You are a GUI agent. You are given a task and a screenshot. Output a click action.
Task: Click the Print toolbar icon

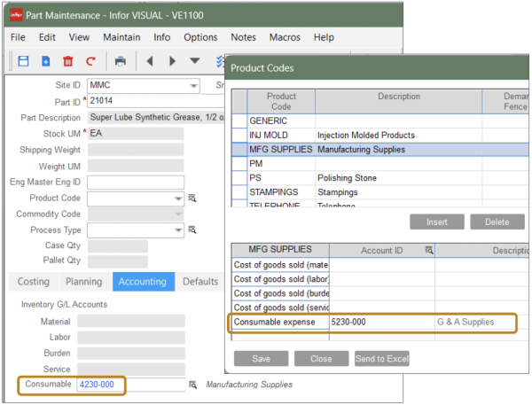120,61
